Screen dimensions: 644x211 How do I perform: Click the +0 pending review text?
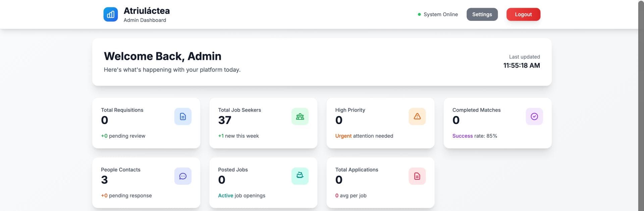[x=123, y=136]
